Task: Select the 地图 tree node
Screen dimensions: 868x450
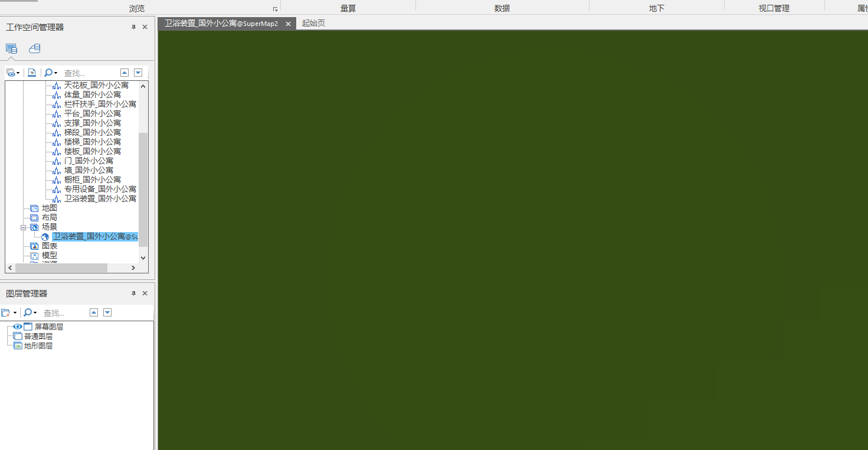Action: [x=50, y=208]
